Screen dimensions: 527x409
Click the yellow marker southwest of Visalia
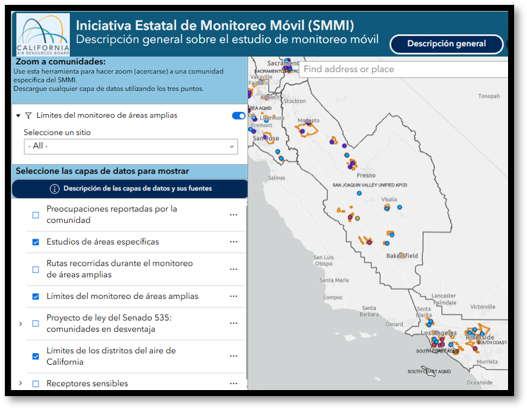pos(358,218)
